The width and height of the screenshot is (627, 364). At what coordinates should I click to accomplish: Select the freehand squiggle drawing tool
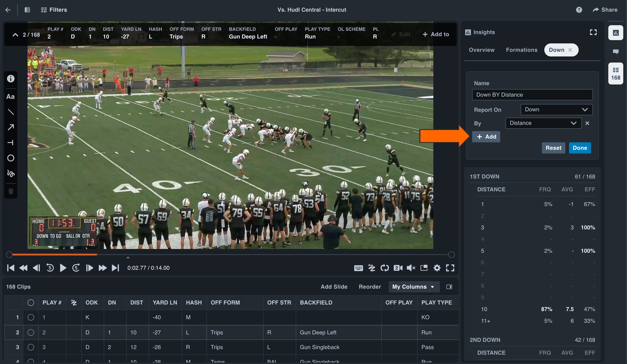coord(11,173)
